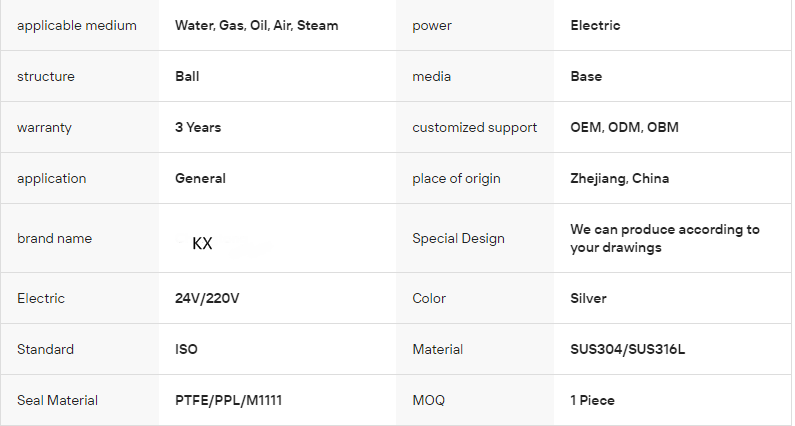The width and height of the screenshot is (795, 426).
Task: Click the "KX" brand name value
Action: (202, 243)
